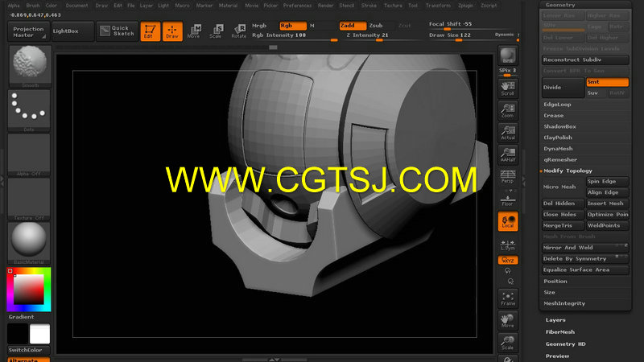Toggle Rgb color mode
This screenshot has height=362, width=644.
coord(292,26)
